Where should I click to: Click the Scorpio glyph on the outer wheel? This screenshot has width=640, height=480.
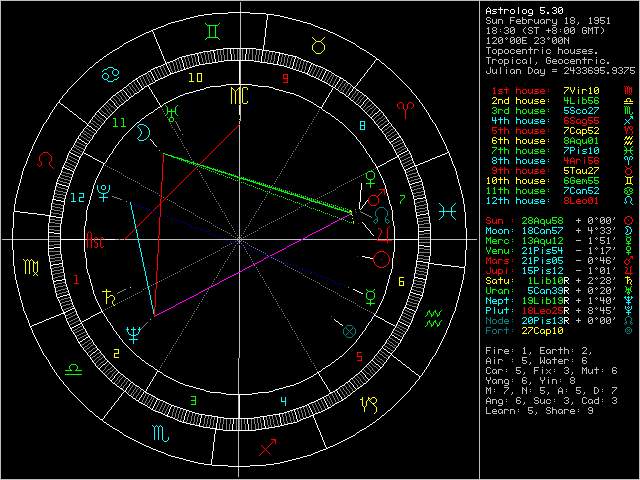(x=160, y=432)
